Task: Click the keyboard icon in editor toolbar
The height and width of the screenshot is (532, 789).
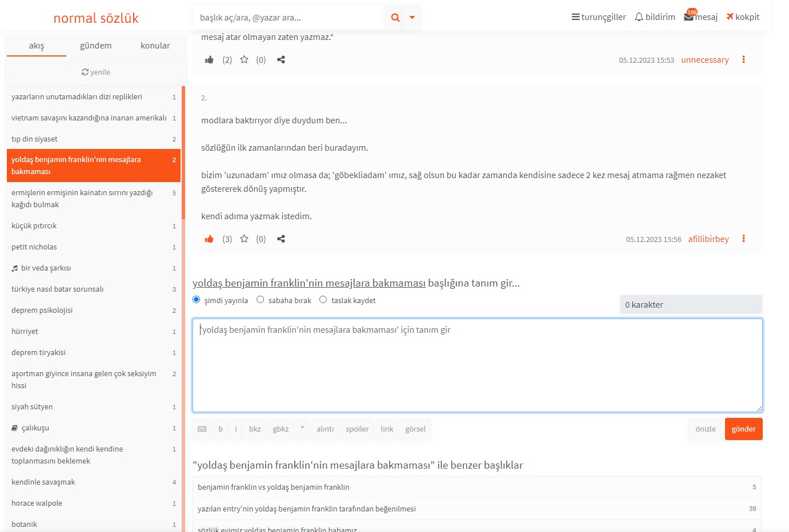Action: [x=202, y=429]
